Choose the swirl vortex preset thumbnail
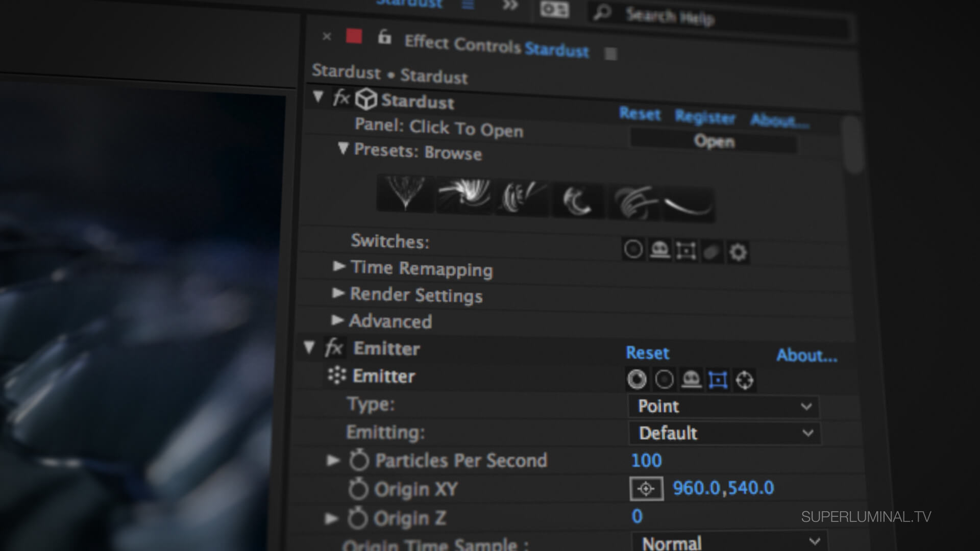980x551 pixels. pos(464,195)
